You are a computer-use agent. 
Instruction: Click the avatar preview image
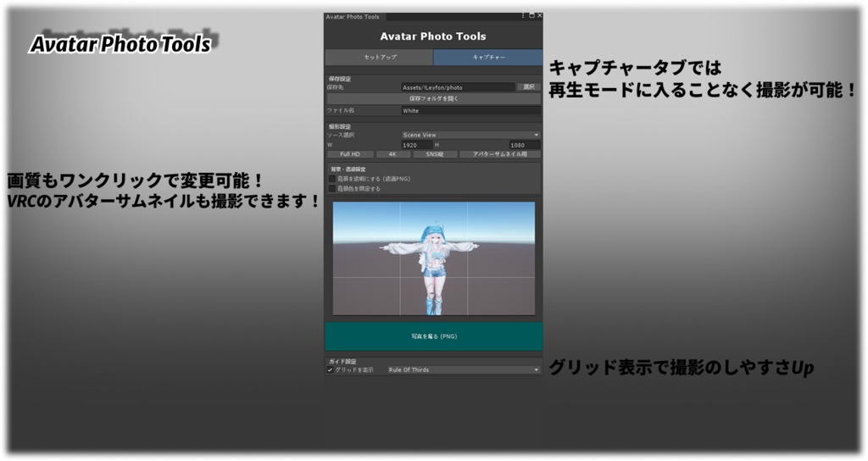(433, 258)
